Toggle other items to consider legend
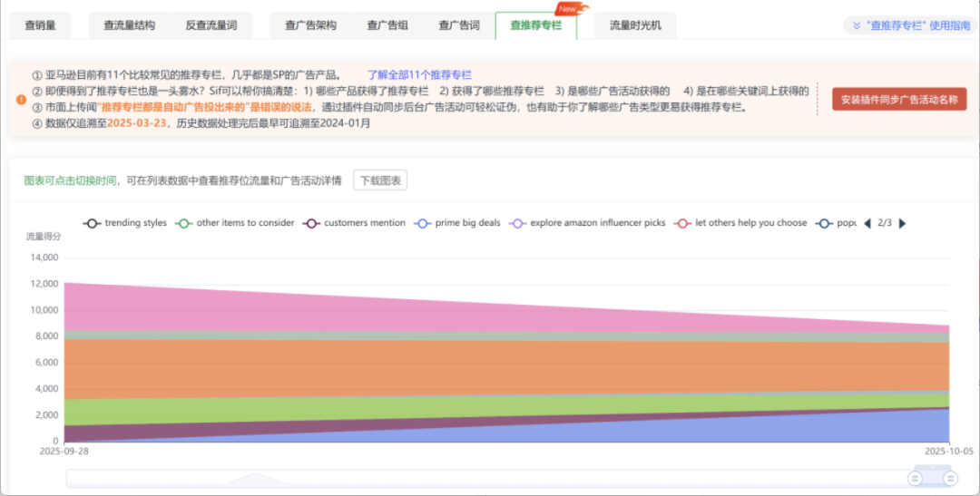Screen dimensions: 980x496 (235, 223)
